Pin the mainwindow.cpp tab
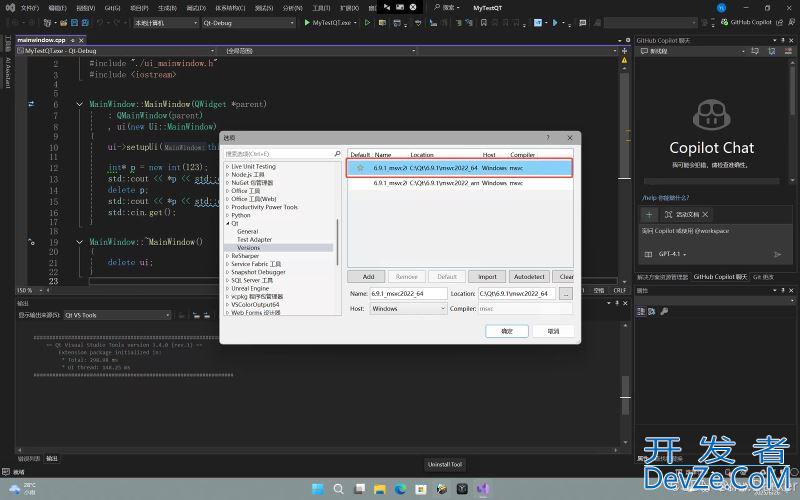 (x=72, y=40)
